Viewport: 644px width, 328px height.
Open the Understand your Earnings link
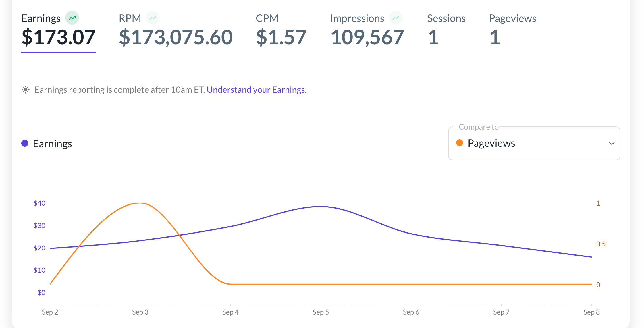(257, 90)
